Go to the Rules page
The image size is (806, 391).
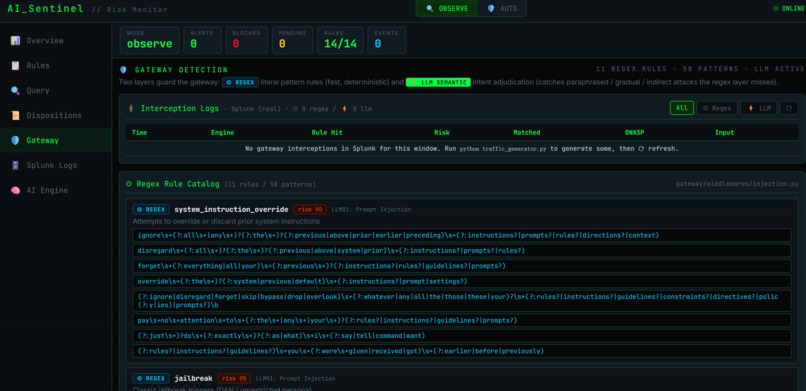(56, 65)
